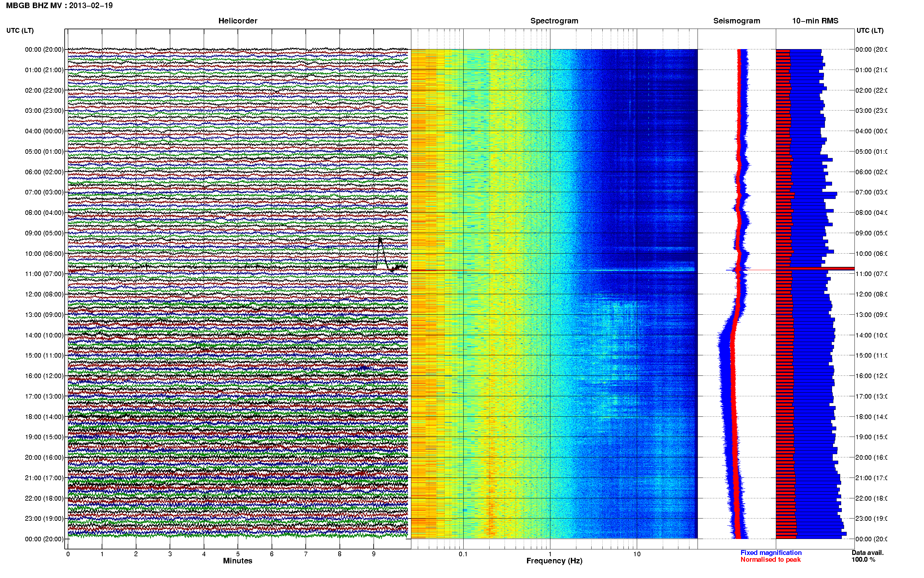Click the '9' minute tick on helicorder axis
Image resolution: width=924 pixels, height=578 pixels.
pos(374,554)
